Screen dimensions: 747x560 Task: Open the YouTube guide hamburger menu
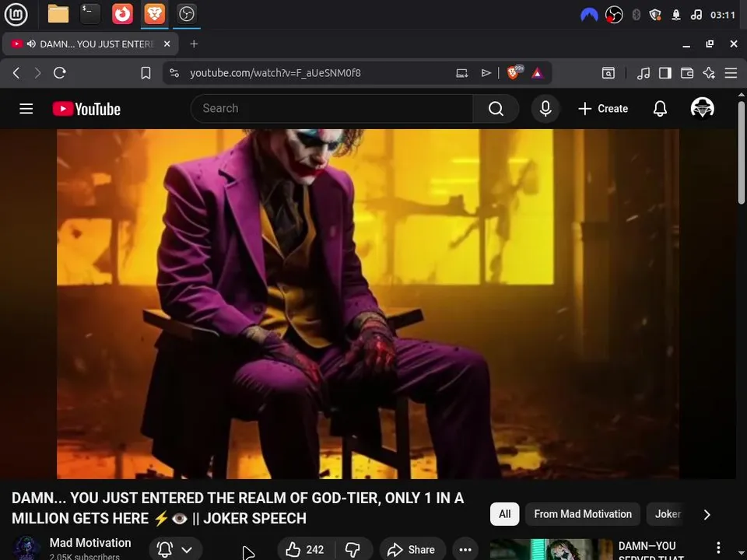26,109
